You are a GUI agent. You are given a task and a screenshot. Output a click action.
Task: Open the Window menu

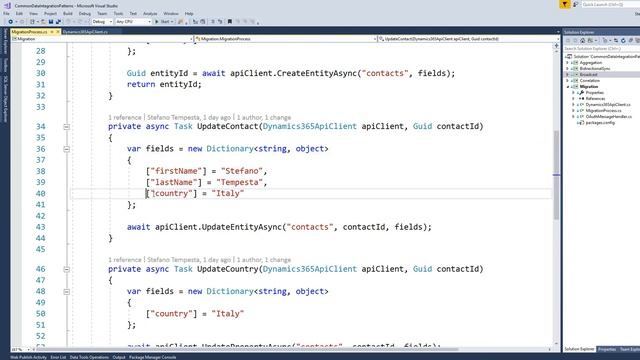click(171, 13)
